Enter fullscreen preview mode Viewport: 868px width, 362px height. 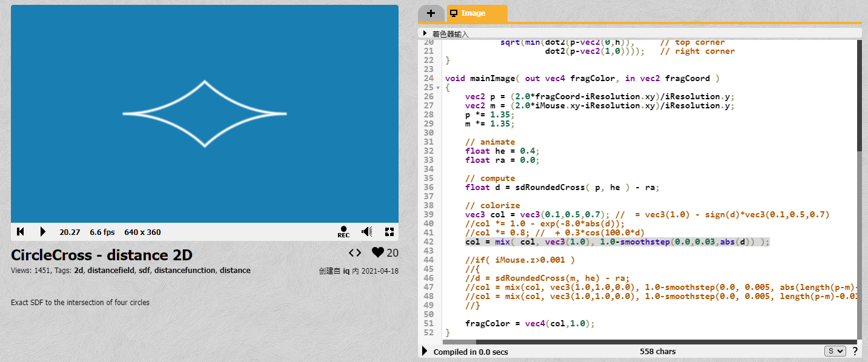tap(389, 232)
